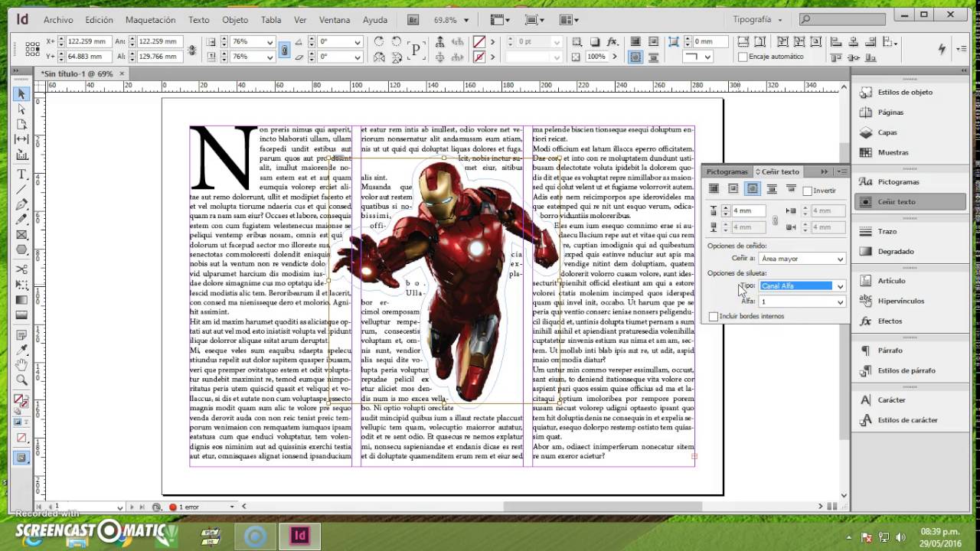
Task: Select the Pencil tool
Action: [21, 220]
